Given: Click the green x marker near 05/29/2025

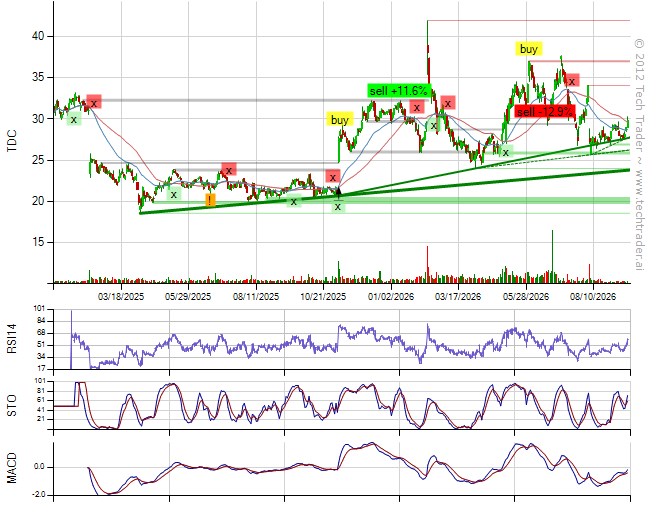Looking at the screenshot, I should 173,194.
